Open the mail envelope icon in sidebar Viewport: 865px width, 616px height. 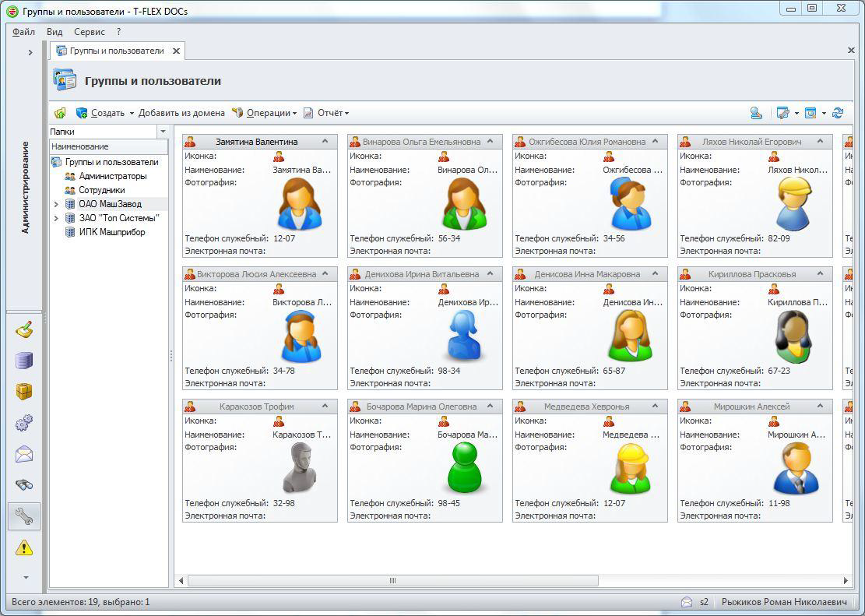[x=24, y=454]
